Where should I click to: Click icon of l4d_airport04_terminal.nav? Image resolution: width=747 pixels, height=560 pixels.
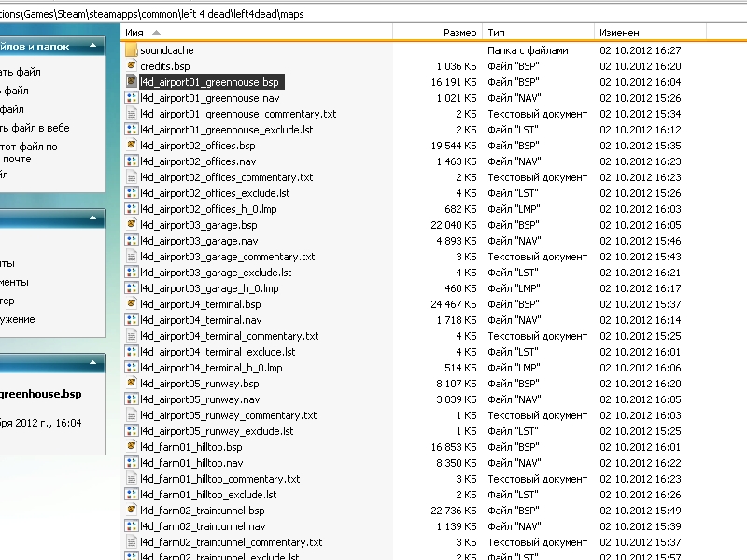(x=131, y=319)
